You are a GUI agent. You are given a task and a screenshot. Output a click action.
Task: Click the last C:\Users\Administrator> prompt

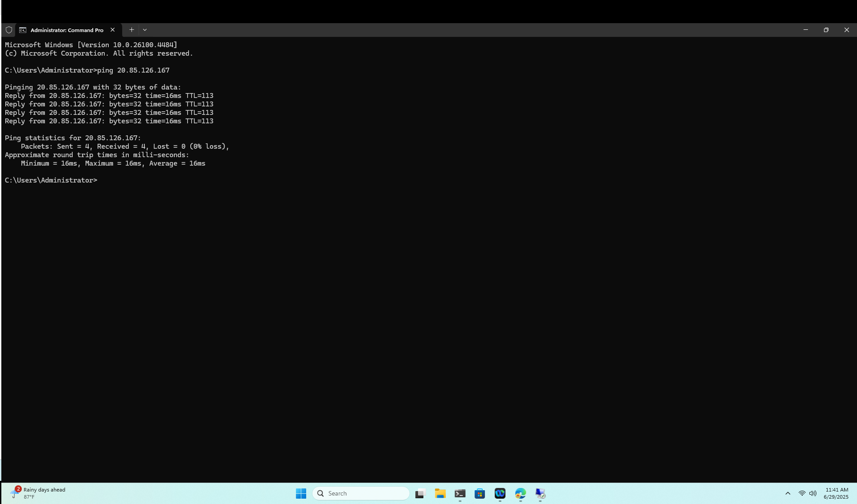[x=51, y=180]
